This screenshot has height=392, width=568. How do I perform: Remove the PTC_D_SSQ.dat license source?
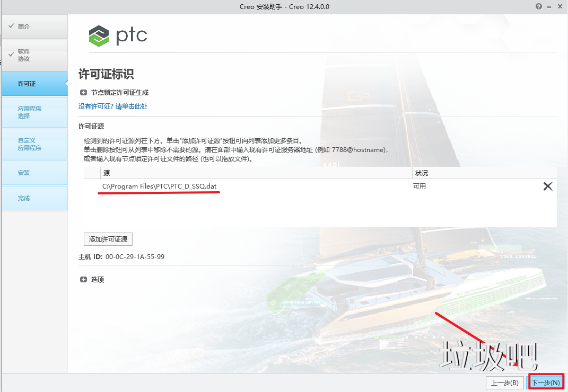pyautogui.click(x=548, y=186)
